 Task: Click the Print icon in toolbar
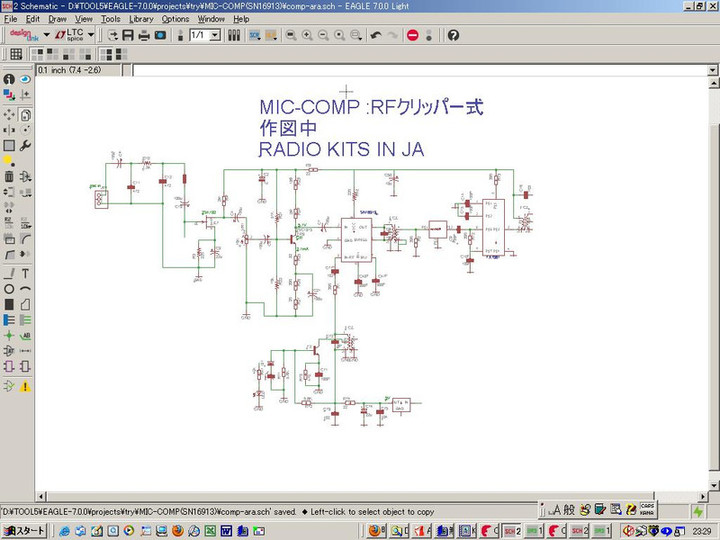(x=144, y=35)
